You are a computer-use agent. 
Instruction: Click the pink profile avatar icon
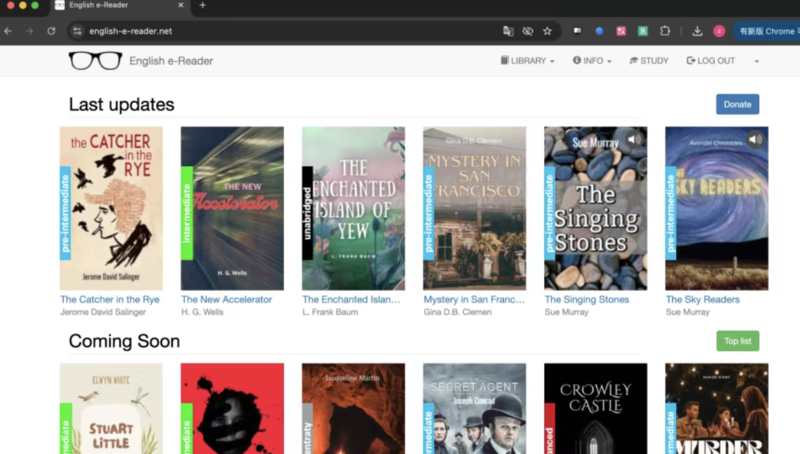(719, 31)
